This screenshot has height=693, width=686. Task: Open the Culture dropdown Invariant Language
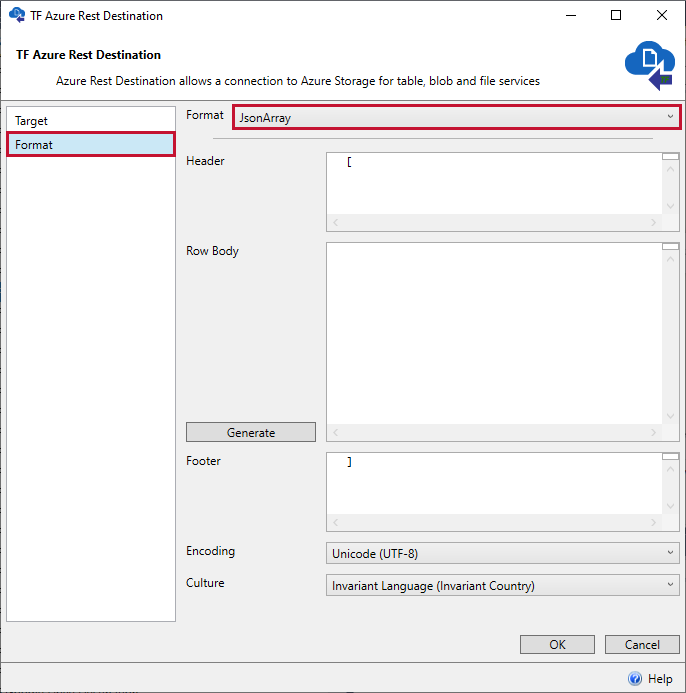[x=503, y=585]
